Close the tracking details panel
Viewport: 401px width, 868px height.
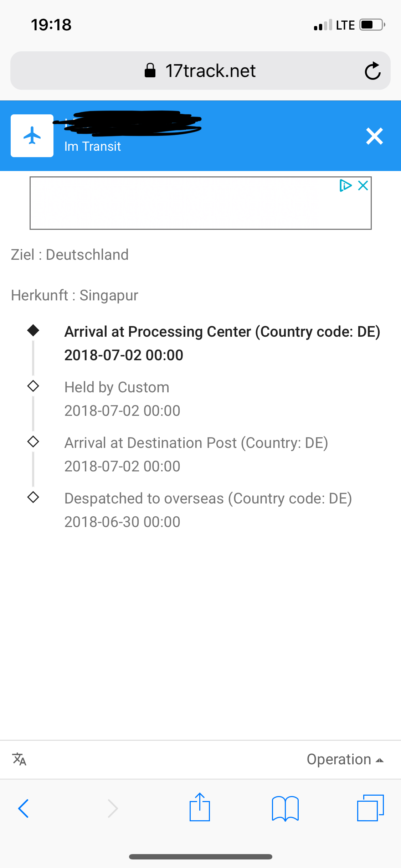(374, 136)
